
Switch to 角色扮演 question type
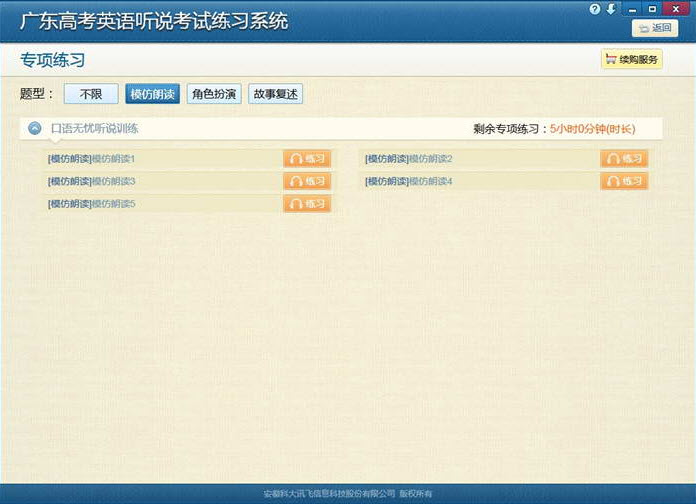(x=214, y=94)
